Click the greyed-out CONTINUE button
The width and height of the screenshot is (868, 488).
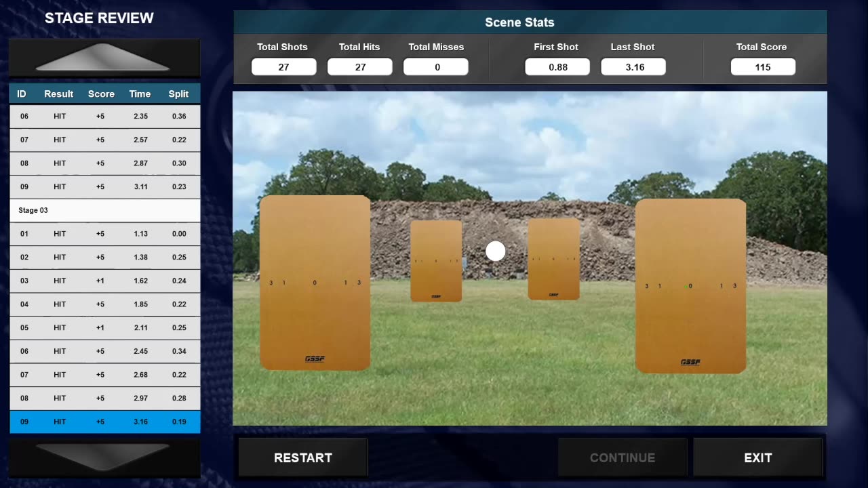[x=622, y=457]
